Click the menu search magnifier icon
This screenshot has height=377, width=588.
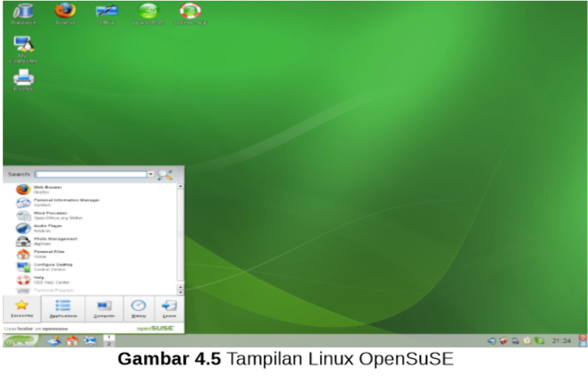pyautogui.click(x=164, y=174)
